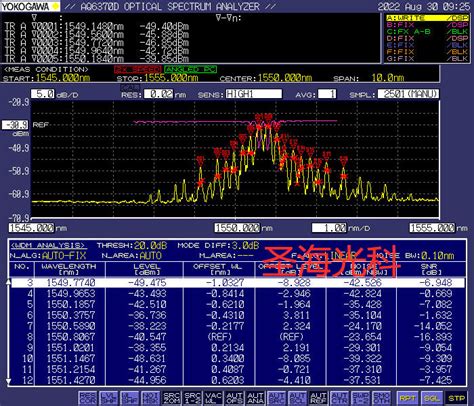Click the SRC ZOM indicator icon
This screenshot has height=406, width=474.
[172, 398]
